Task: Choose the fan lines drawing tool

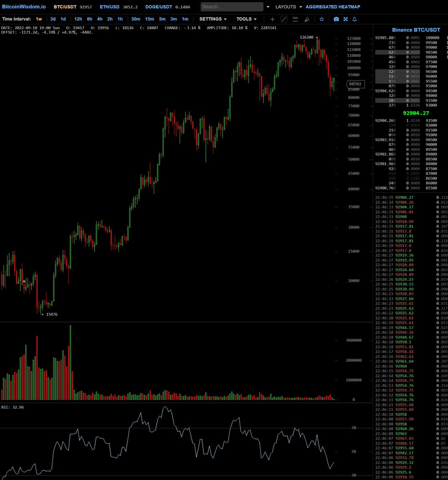Action: coord(307,19)
